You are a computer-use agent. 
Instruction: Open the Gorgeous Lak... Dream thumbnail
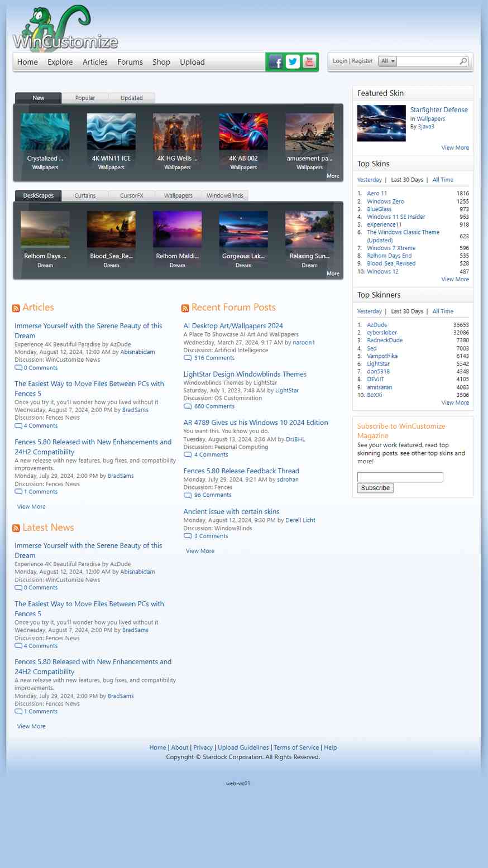click(243, 230)
